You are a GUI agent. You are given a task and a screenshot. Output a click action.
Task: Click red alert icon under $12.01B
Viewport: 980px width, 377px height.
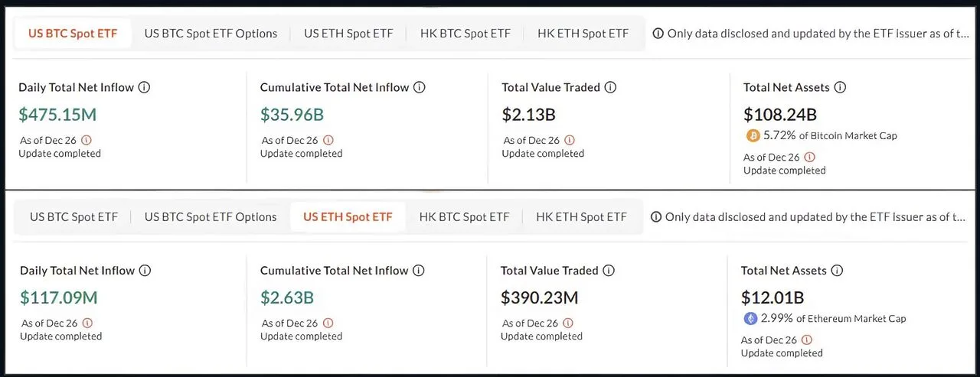coord(807,340)
